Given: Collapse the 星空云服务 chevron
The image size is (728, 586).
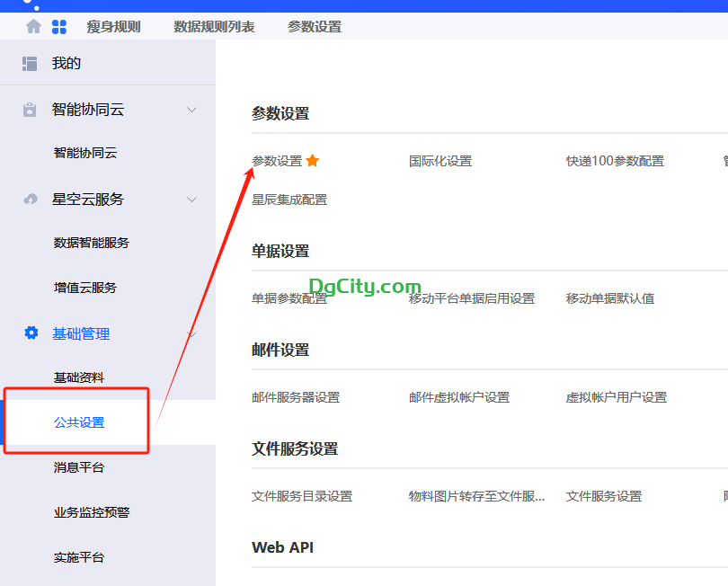Looking at the screenshot, I should [191, 200].
